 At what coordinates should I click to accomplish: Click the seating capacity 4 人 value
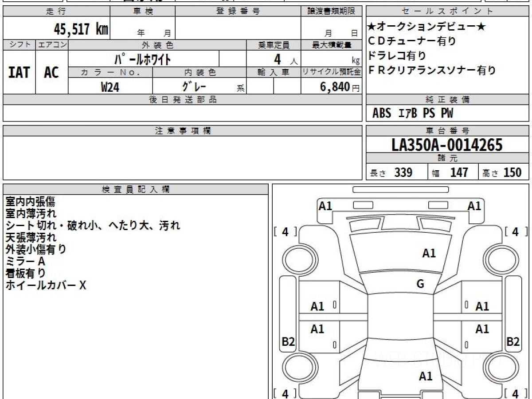[285, 59]
